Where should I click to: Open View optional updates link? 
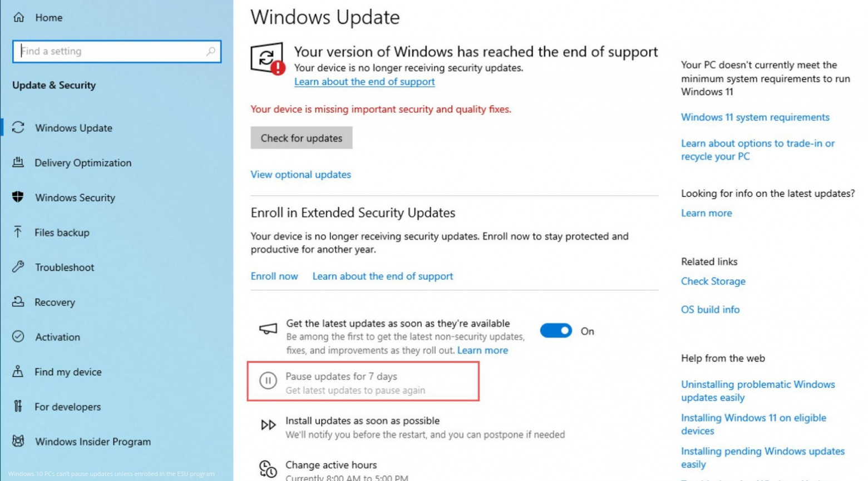(300, 174)
